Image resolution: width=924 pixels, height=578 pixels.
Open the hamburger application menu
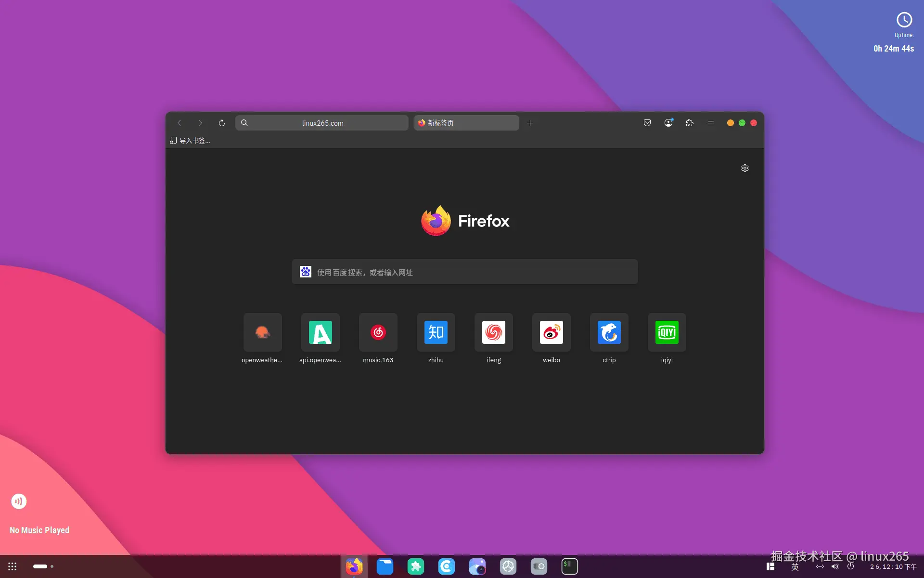(x=711, y=123)
